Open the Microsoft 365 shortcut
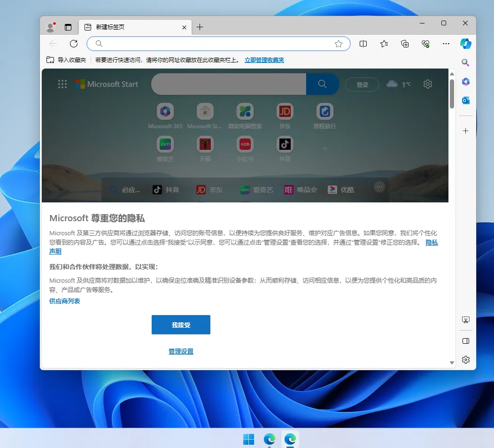494x448 pixels. click(x=165, y=112)
